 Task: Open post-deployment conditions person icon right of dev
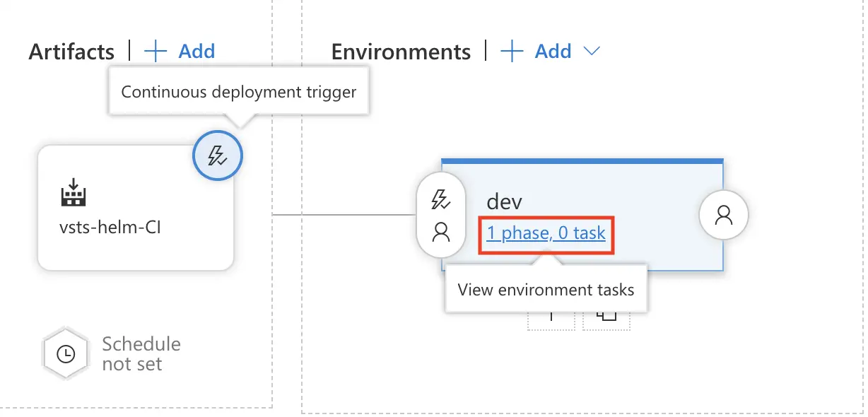(724, 215)
